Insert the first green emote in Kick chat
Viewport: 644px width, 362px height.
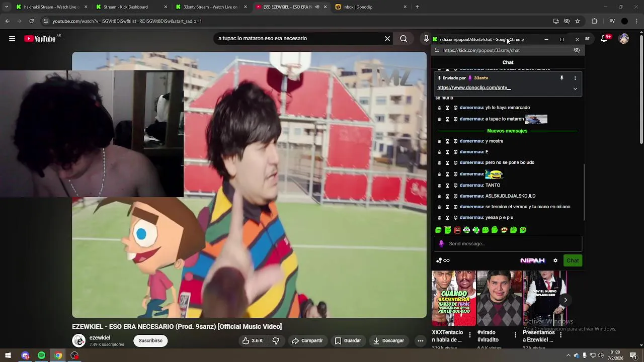pyautogui.click(x=438, y=230)
